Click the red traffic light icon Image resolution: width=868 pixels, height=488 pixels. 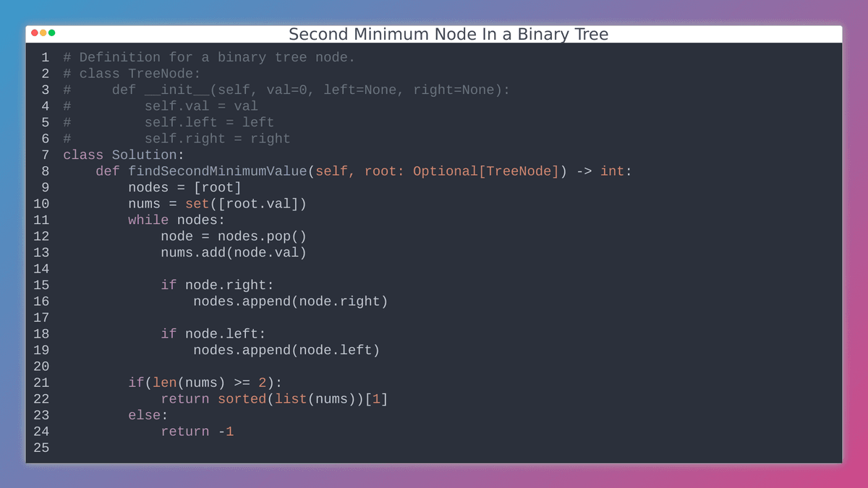[35, 33]
